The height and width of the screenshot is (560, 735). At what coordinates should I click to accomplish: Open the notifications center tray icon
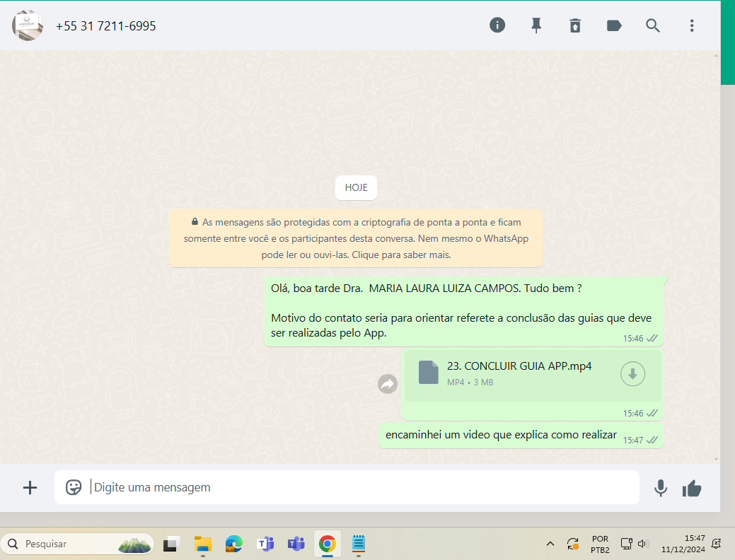pos(716,544)
